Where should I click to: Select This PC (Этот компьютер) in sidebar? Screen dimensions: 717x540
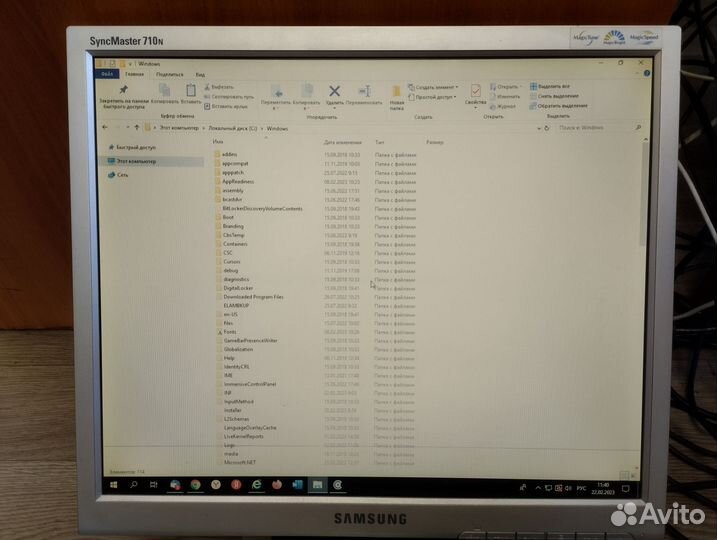pos(136,161)
